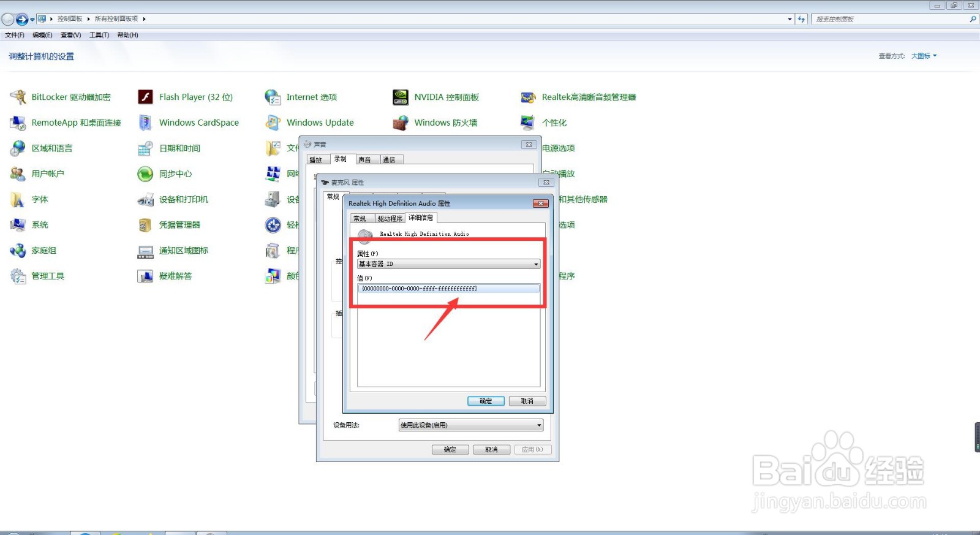The height and width of the screenshot is (535, 980).
Task: Close the 麦克风 属性 window
Action: [x=546, y=183]
